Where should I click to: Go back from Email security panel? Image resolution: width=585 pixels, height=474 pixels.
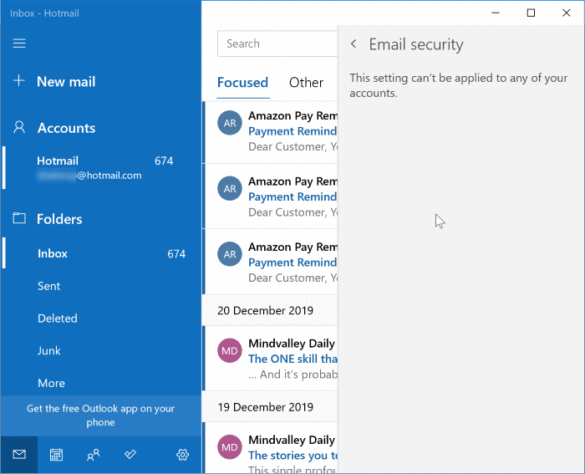coord(354,44)
